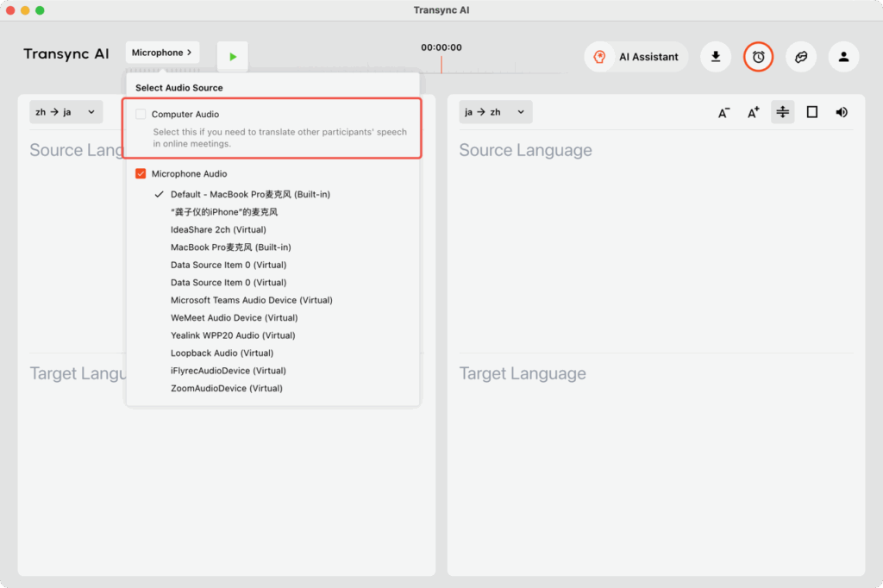Screen dimensions: 883x588
Task: Expand the Microphone source dropdown
Action: coord(162,53)
